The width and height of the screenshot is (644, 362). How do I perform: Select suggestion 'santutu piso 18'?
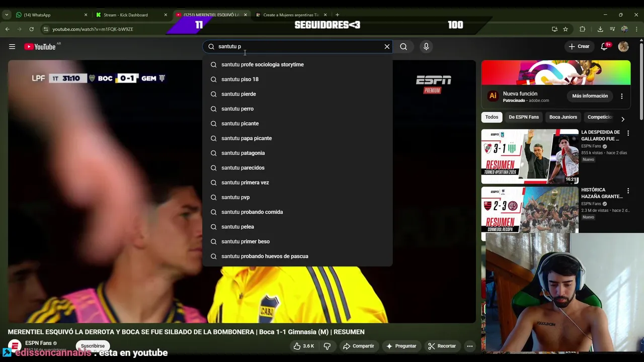297,79
